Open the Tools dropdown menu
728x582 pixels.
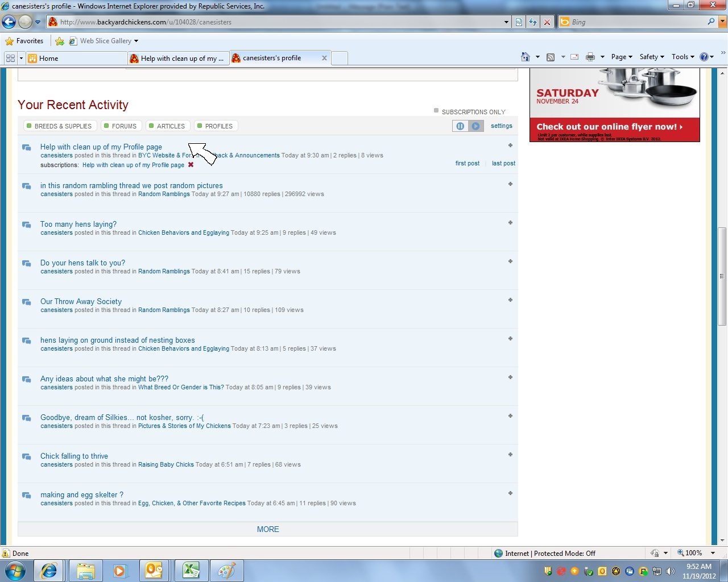pyautogui.click(x=682, y=57)
